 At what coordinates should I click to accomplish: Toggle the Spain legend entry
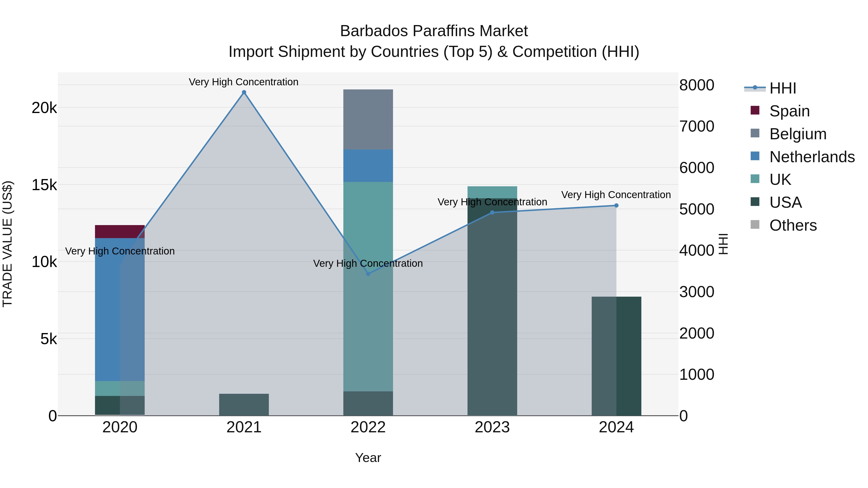[x=780, y=111]
